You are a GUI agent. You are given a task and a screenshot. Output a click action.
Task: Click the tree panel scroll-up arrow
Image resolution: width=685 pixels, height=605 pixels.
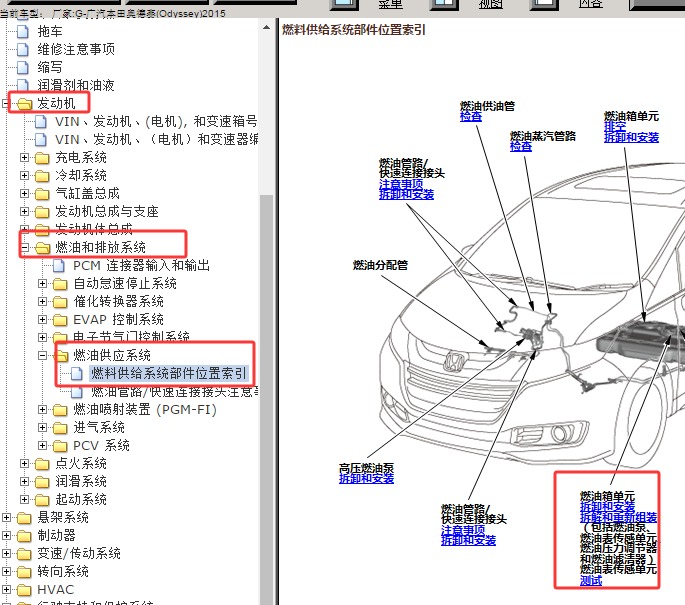click(266, 27)
